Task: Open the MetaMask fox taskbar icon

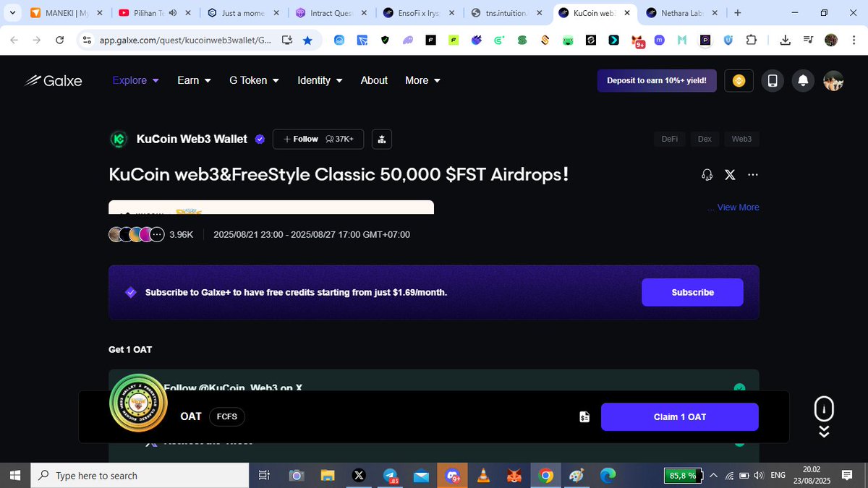Action: [x=514, y=475]
